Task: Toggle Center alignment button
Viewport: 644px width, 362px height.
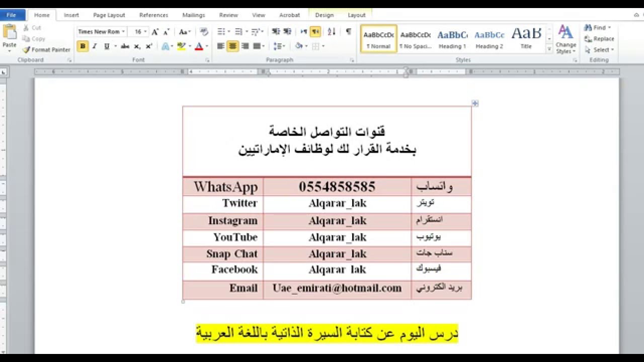Action: tap(232, 46)
